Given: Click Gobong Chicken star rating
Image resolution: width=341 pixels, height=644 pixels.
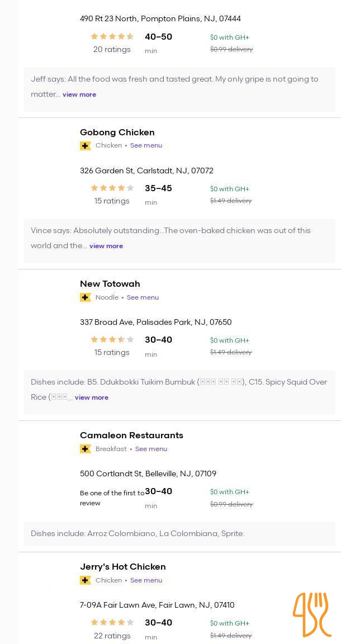Looking at the screenshot, I should [x=112, y=188].
